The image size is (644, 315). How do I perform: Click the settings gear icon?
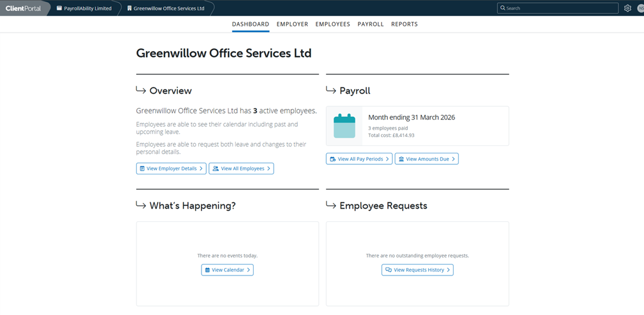[x=627, y=8]
